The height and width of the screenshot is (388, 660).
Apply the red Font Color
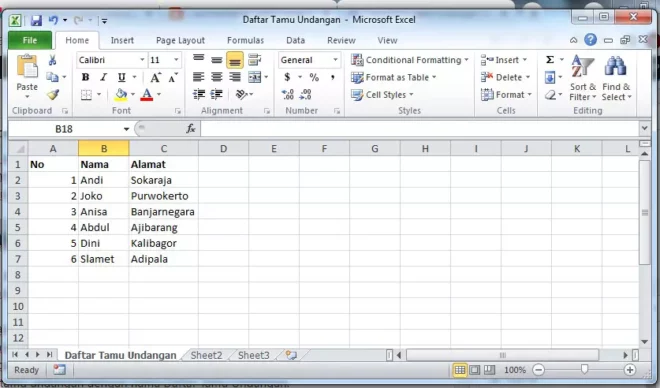[x=146, y=95]
